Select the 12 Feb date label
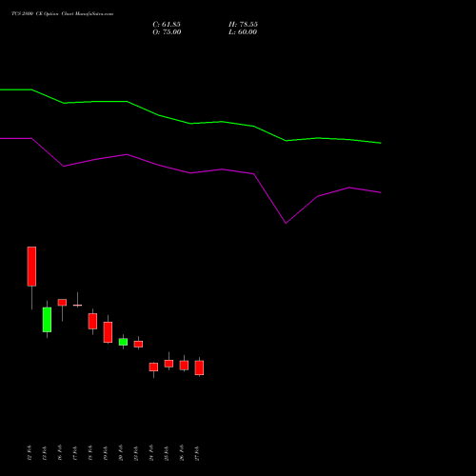The image size is (476, 476). (x=30, y=453)
